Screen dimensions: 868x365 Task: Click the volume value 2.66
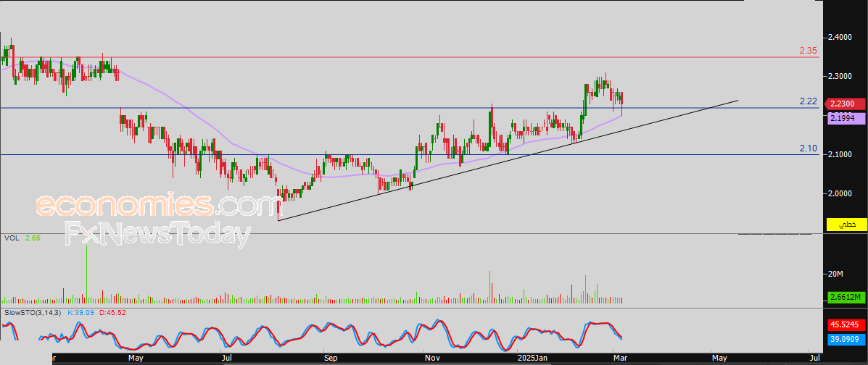click(33, 238)
